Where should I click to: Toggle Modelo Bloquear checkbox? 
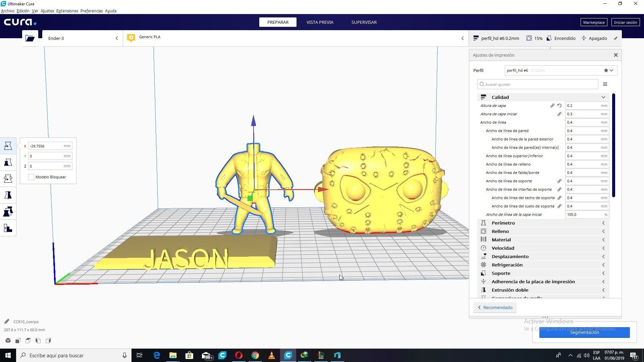pos(31,177)
